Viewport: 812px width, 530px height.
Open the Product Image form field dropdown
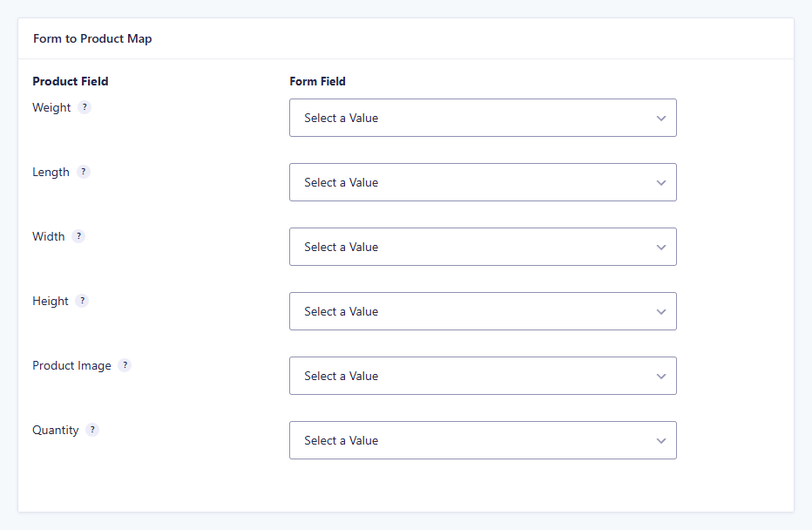483,376
